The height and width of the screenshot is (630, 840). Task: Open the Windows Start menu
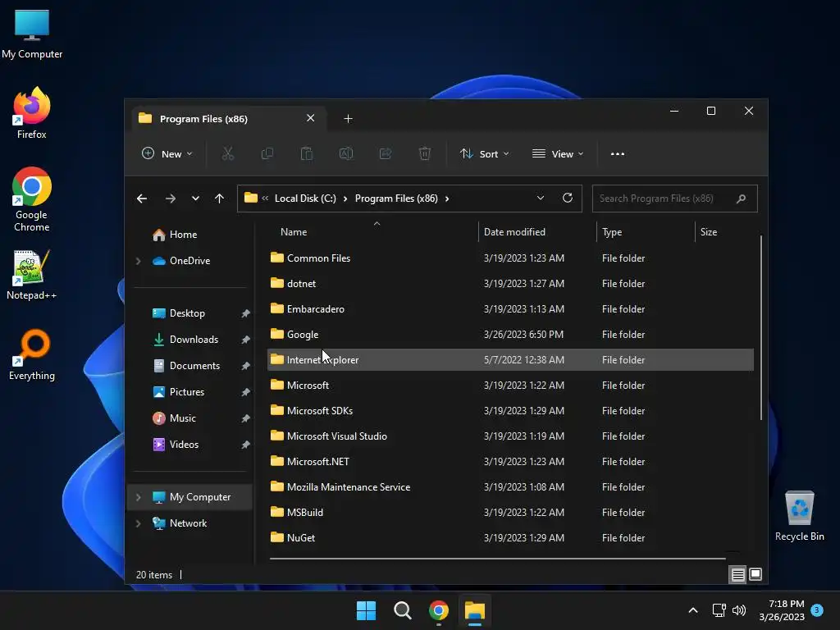point(367,610)
